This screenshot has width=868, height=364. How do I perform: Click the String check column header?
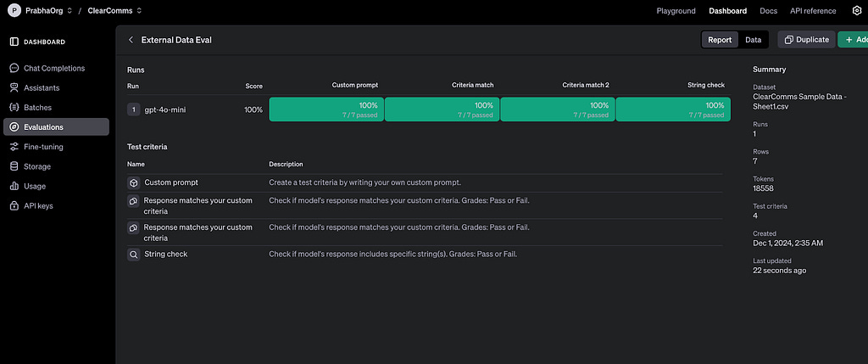coord(706,85)
